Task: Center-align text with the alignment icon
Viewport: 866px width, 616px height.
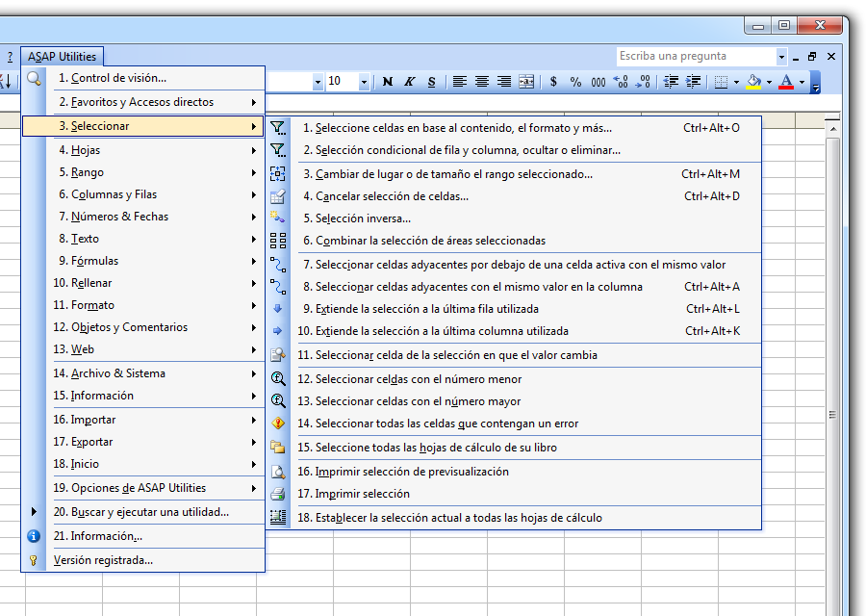Action: point(481,82)
